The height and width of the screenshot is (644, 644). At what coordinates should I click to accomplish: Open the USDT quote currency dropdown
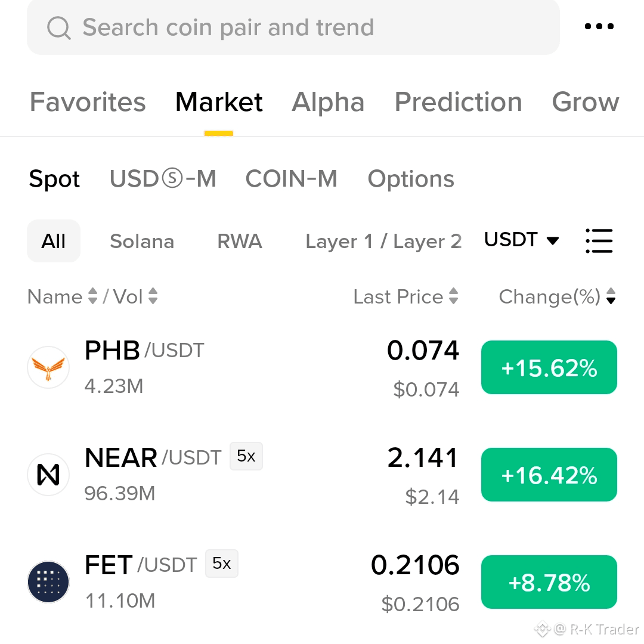[x=522, y=240]
